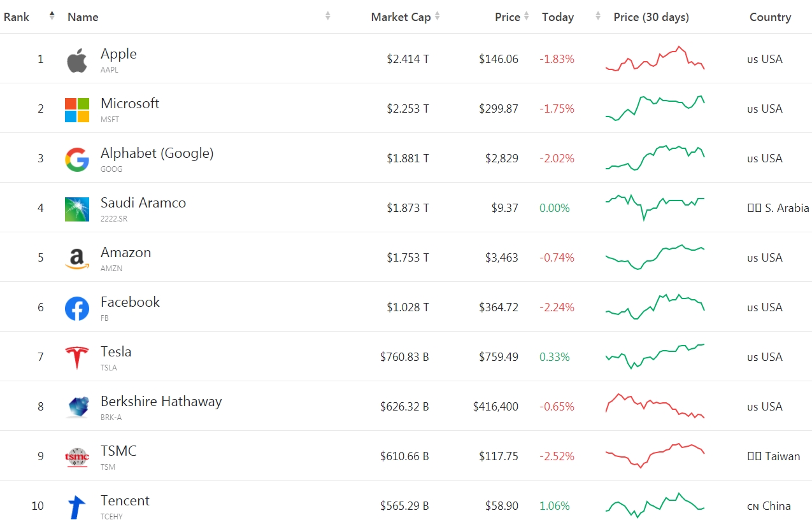Click the $1.881 T market cap value
The height and width of the screenshot is (527, 812).
coord(408,158)
